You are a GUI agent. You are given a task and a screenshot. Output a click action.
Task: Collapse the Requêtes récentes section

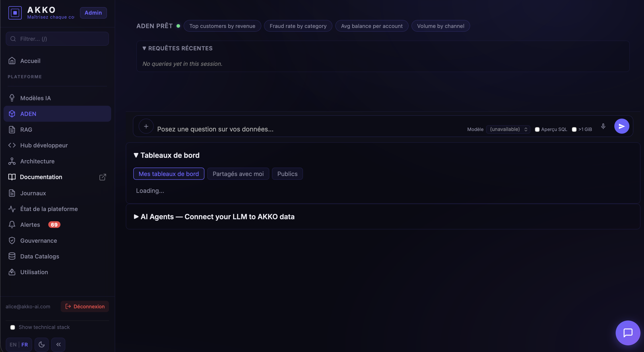178,48
